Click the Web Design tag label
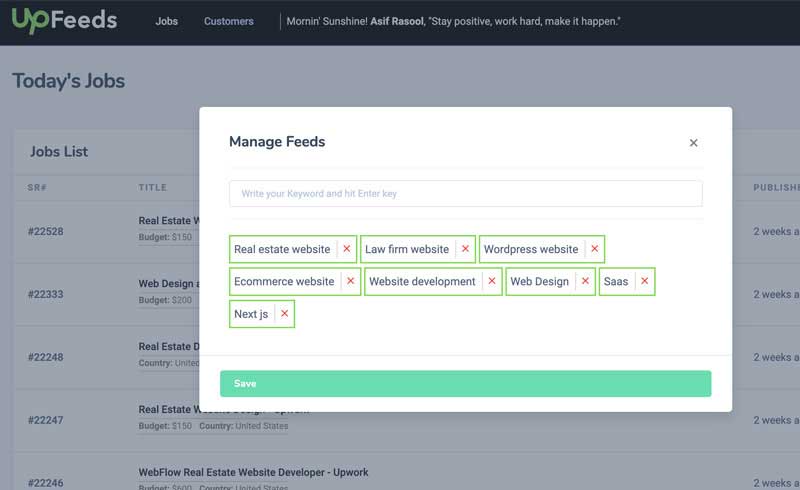 (x=539, y=281)
